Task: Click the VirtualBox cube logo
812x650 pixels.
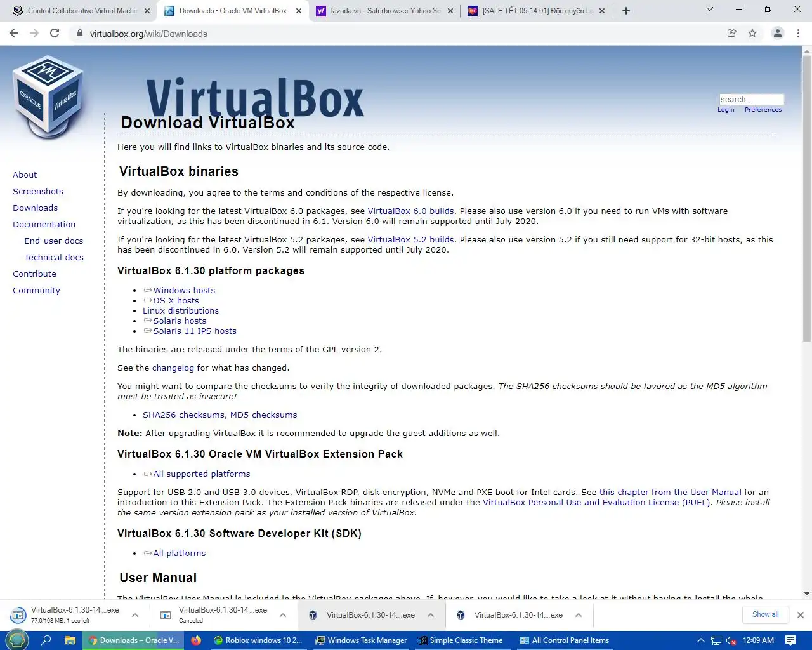Action: 49,96
